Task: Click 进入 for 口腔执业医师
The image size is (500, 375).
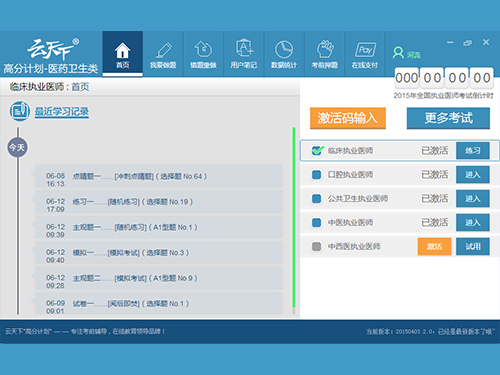Action: (473, 175)
